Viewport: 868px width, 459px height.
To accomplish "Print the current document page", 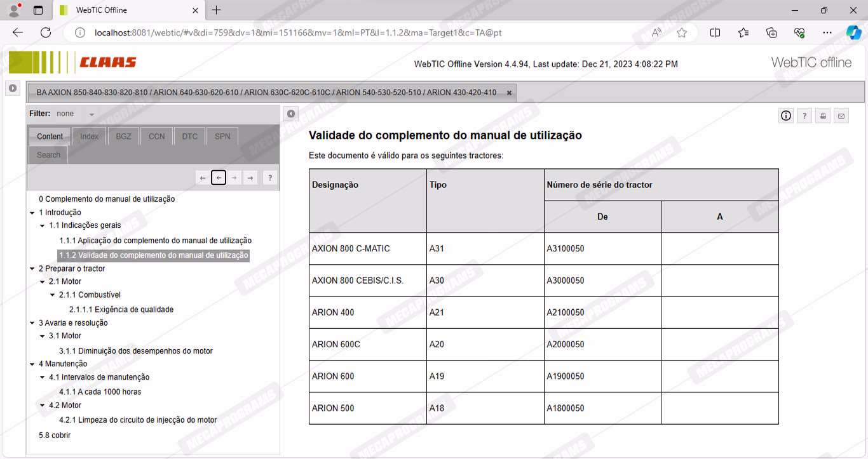I will coord(823,116).
